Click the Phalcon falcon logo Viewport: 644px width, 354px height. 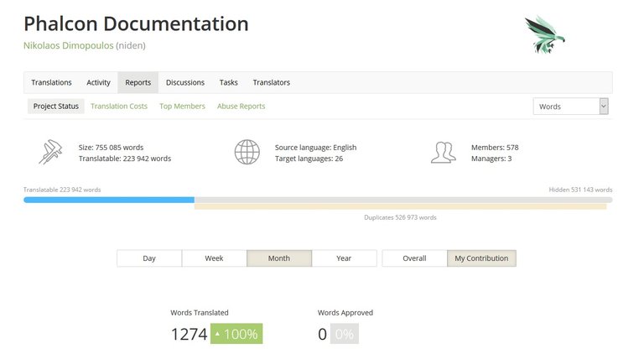(x=544, y=34)
